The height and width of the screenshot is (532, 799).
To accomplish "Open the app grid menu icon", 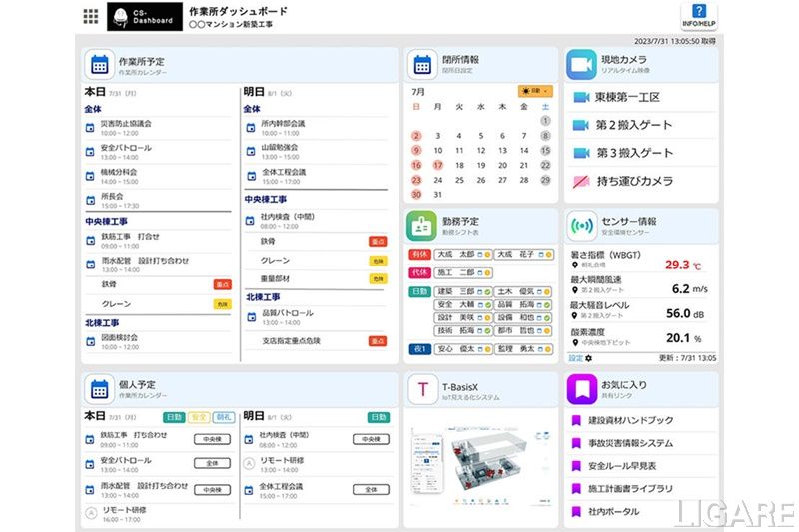I will (x=91, y=17).
